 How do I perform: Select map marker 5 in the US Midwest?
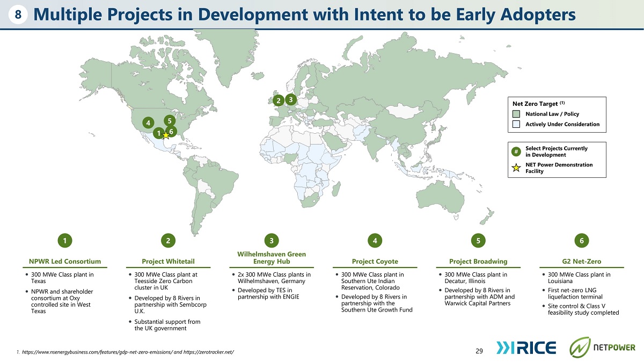coord(169,121)
